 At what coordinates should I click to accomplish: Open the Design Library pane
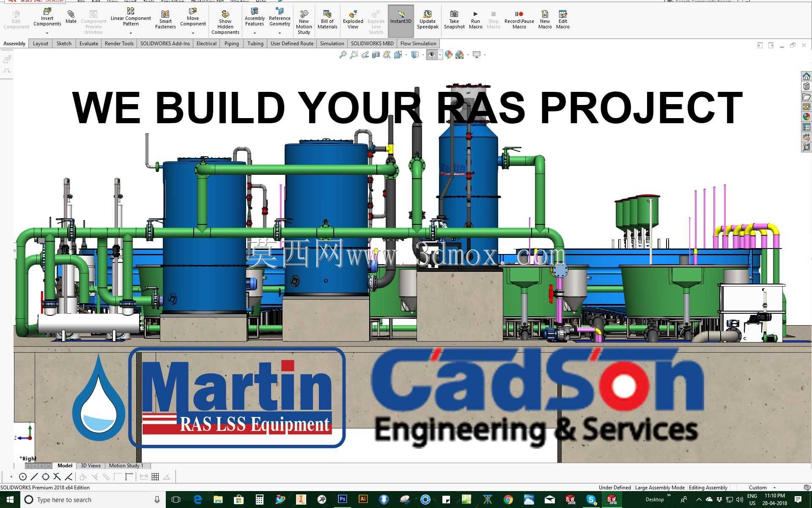(x=807, y=86)
